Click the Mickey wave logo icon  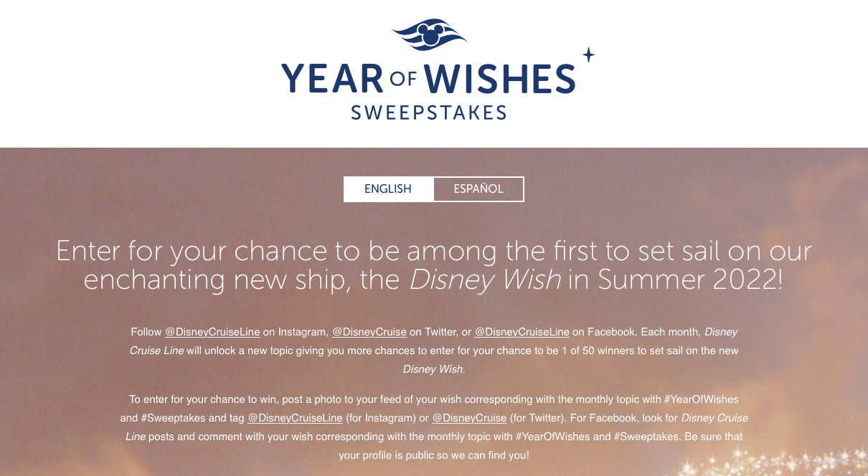[430, 34]
